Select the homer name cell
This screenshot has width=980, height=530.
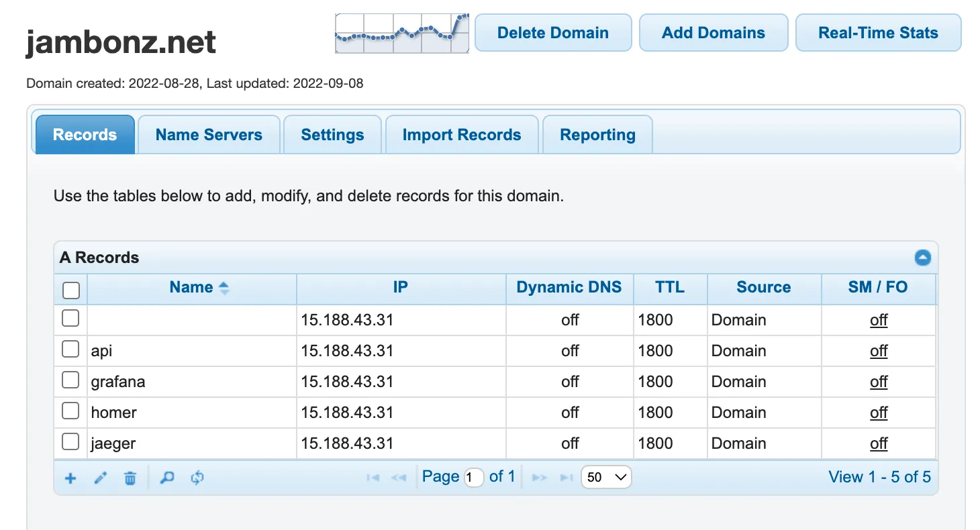pos(192,413)
